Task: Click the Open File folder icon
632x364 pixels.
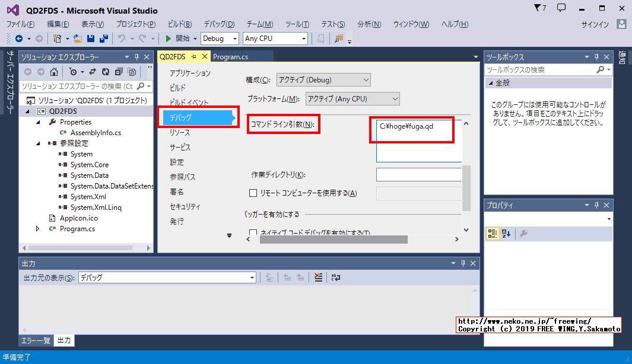Action: click(77, 39)
